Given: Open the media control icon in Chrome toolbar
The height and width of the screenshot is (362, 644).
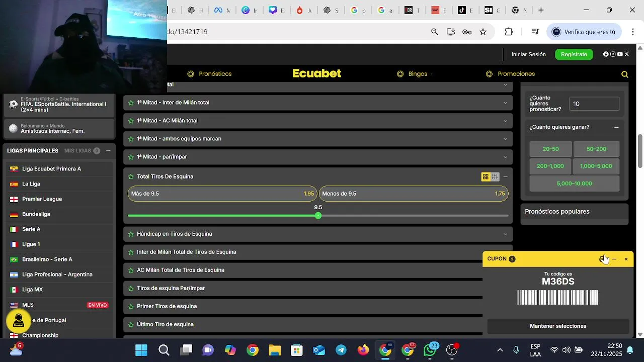Looking at the screenshot, I should (535, 32).
